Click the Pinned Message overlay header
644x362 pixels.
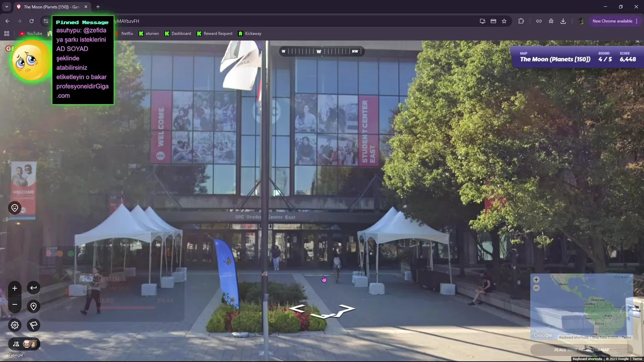pyautogui.click(x=82, y=22)
